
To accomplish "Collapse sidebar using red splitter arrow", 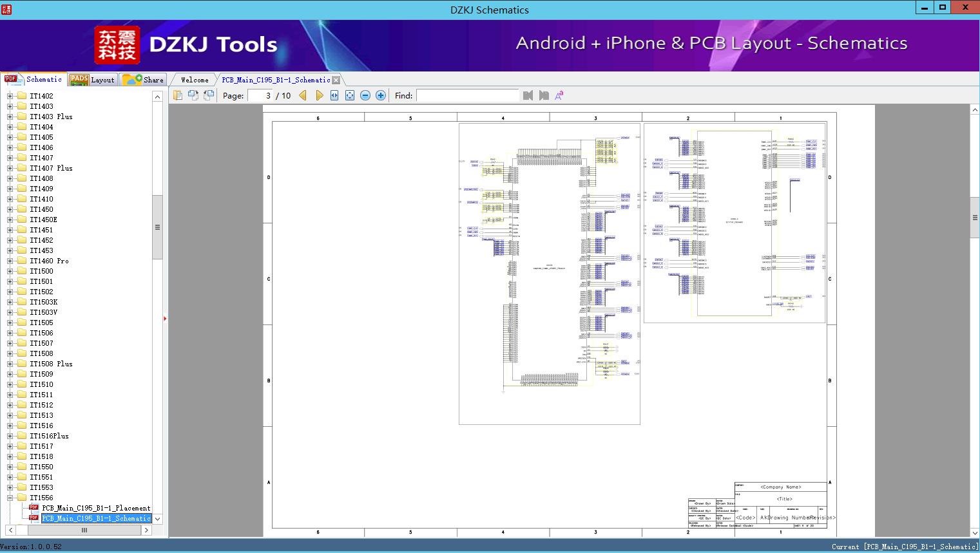I will pos(165,319).
